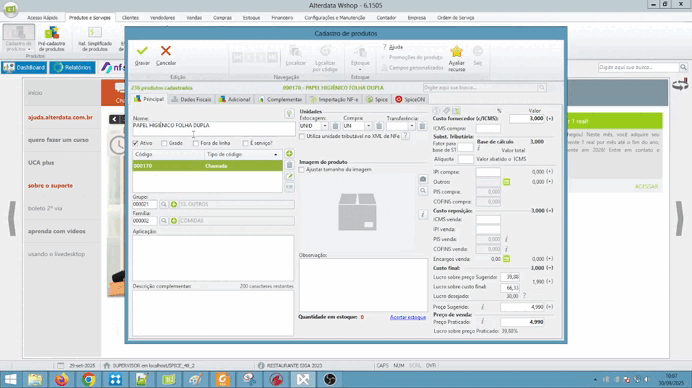Click the lightbulb hint icon above Nome
This screenshot has width=692, height=388.
tap(289, 114)
